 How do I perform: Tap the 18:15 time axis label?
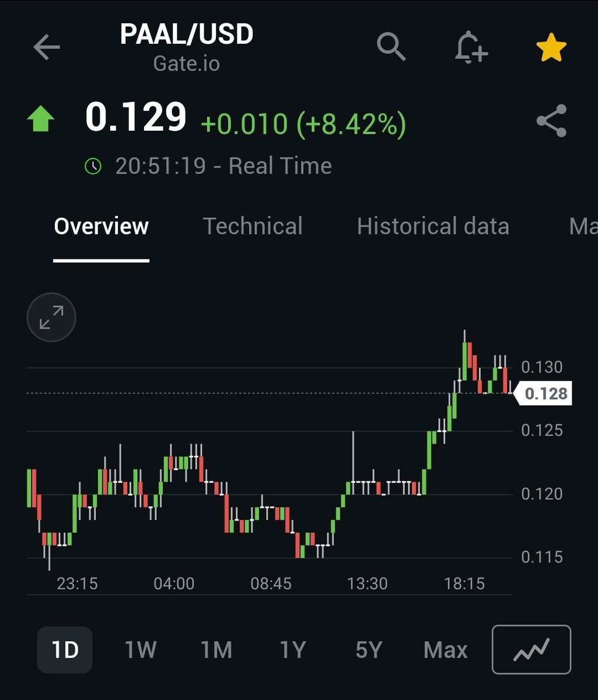pyautogui.click(x=464, y=583)
